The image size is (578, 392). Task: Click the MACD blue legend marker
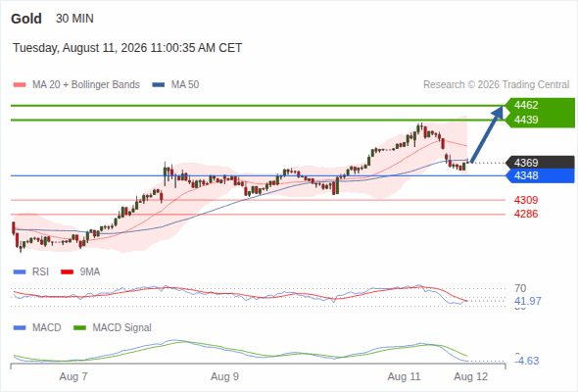click(x=20, y=327)
